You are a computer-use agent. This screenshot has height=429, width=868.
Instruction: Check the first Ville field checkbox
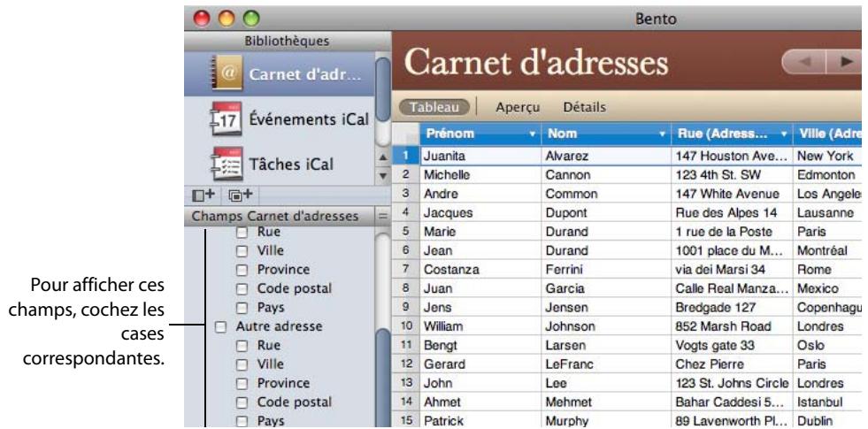pyautogui.click(x=242, y=251)
